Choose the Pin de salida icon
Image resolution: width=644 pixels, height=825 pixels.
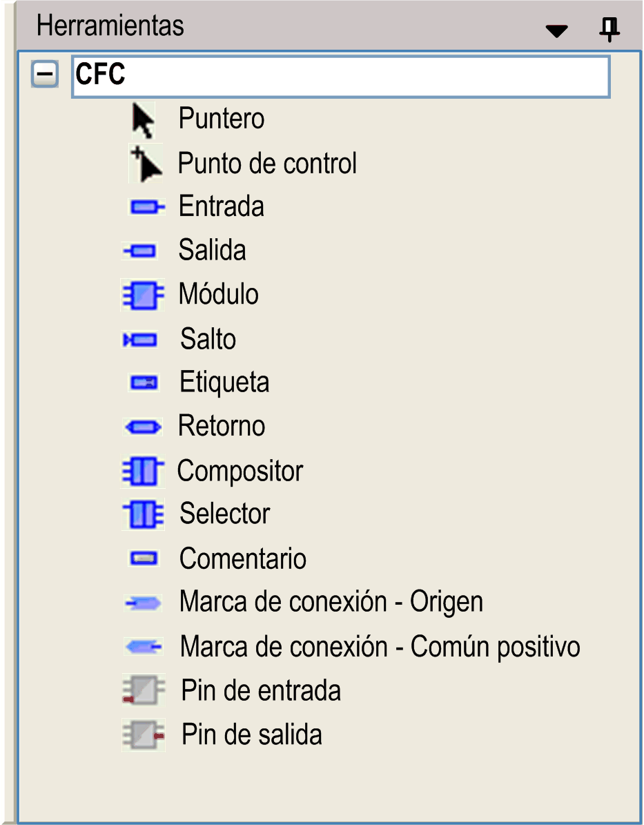click(x=144, y=735)
